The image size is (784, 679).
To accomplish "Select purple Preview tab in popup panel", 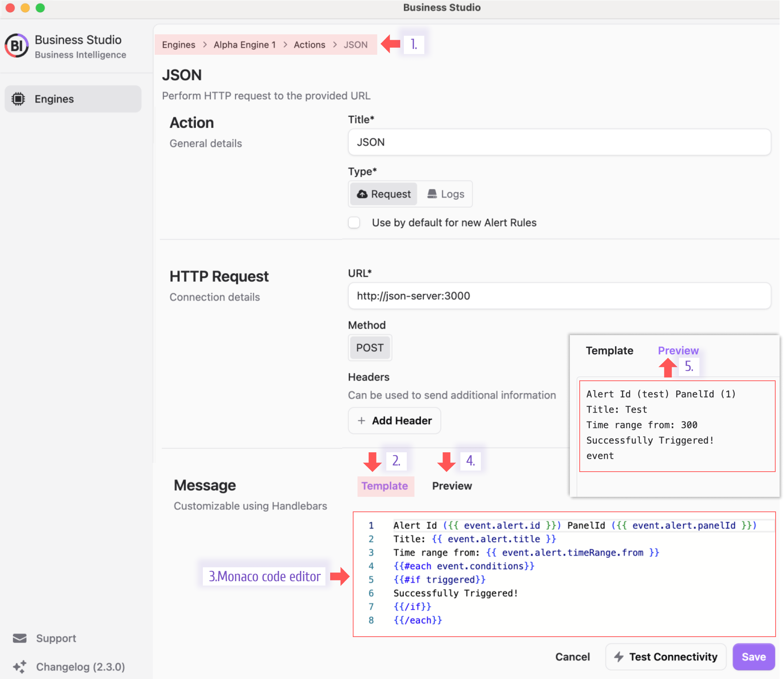I will [678, 351].
